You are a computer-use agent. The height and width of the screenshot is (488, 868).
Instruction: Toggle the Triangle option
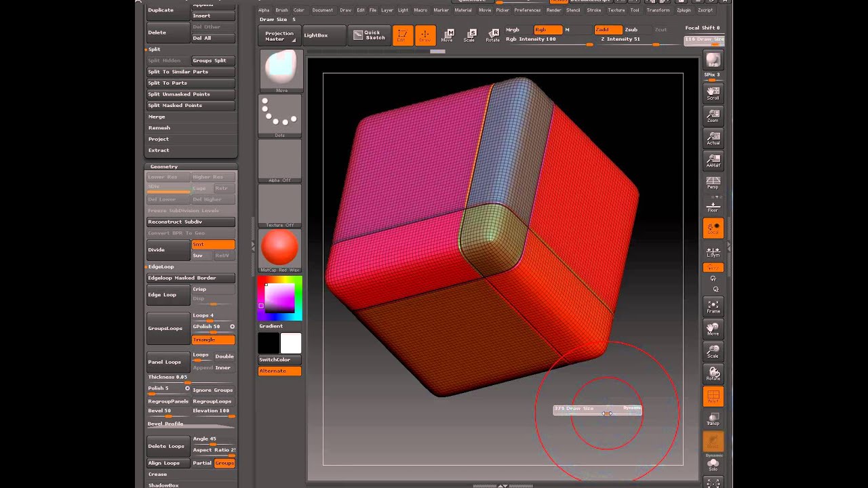pos(213,340)
